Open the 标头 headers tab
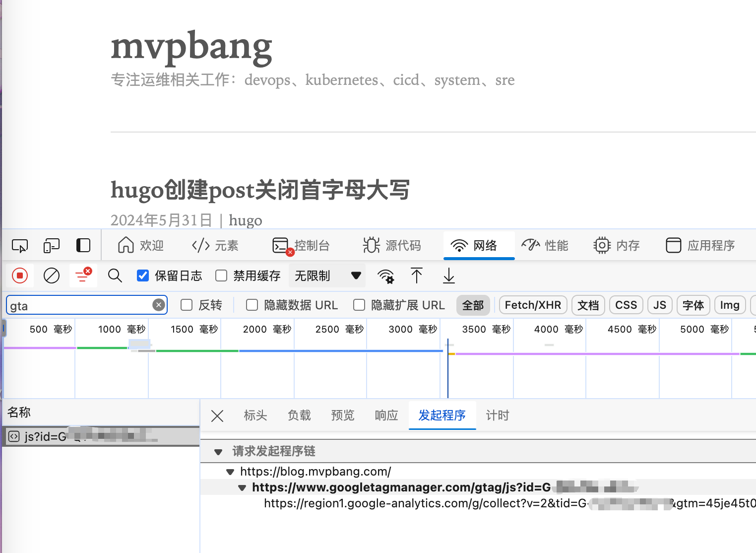 255,415
